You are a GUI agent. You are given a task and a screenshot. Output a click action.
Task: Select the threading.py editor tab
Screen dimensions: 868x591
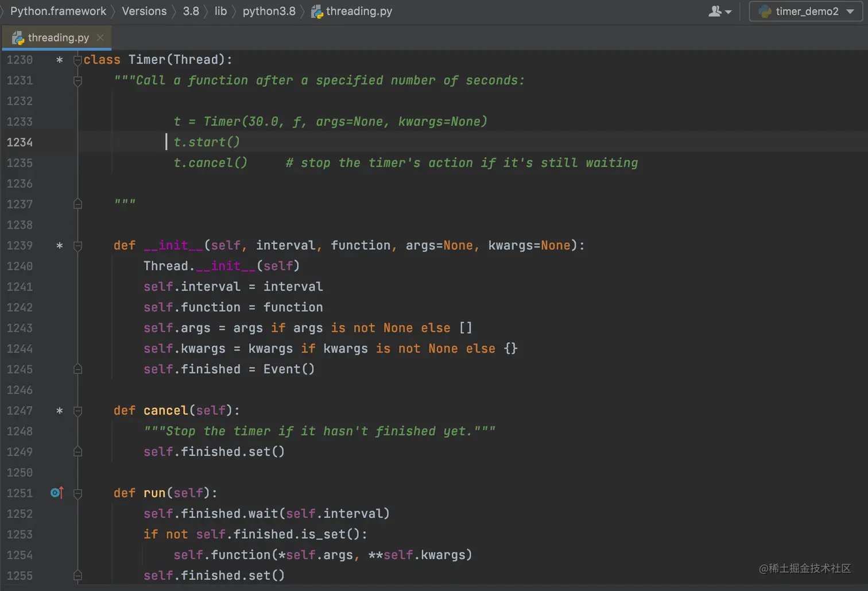(x=57, y=38)
